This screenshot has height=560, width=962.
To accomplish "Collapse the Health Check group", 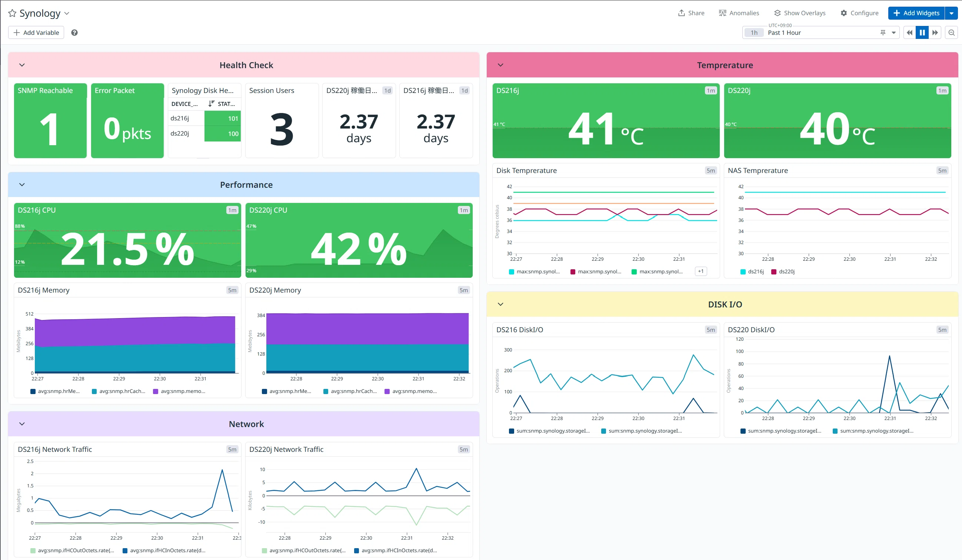I will coord(22,65).
